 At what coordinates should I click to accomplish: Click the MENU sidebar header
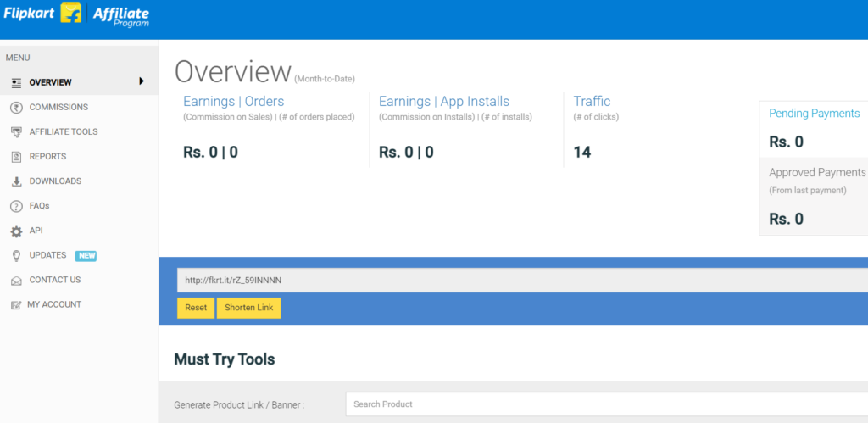(x=18, y=58)
